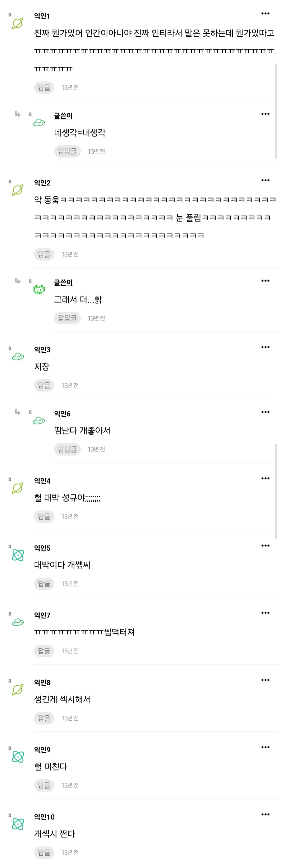Open the options menu on the 글쓴이 reply
The width and height of the screenshot is (285, 868).
265,113
